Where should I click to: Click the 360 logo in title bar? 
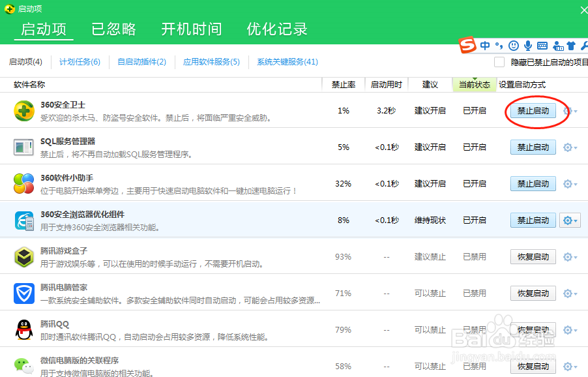coord(10,9)
